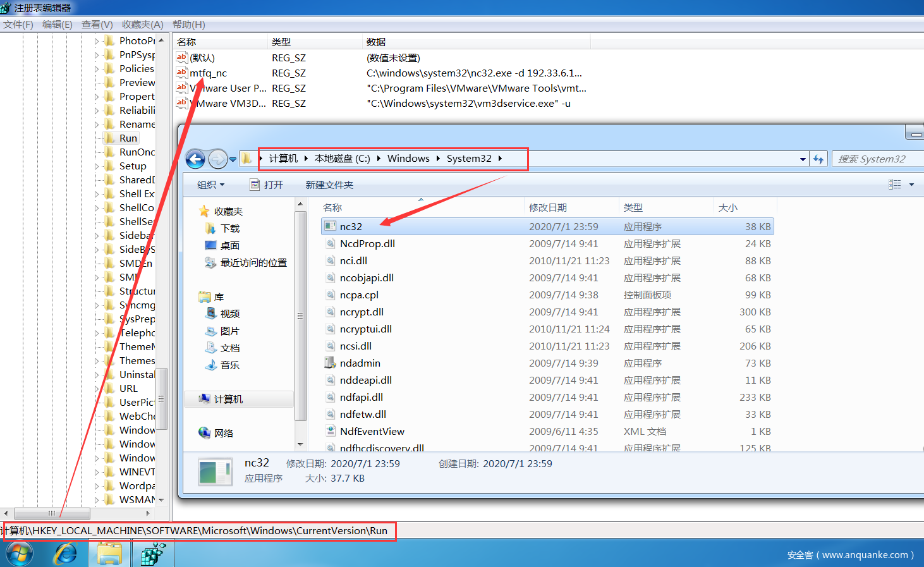Open File Explorer taskbar button
Image resolution: width=924 pixels, height=567 pixels.
click(x=109, y=554)
